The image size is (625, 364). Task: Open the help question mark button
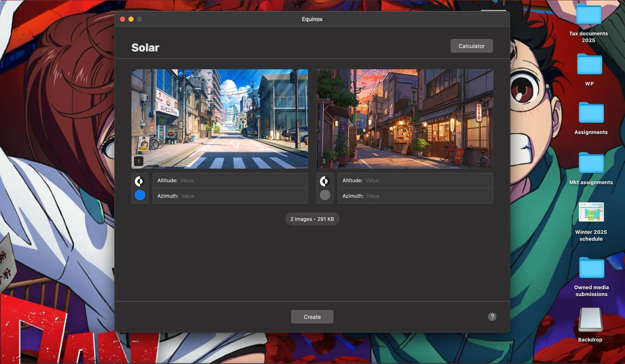(x=492, y=317)
